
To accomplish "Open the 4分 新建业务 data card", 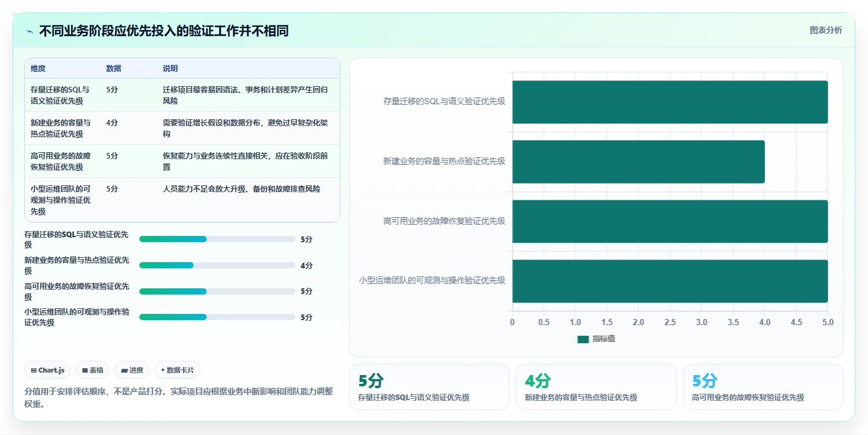I will pos(596,387).
